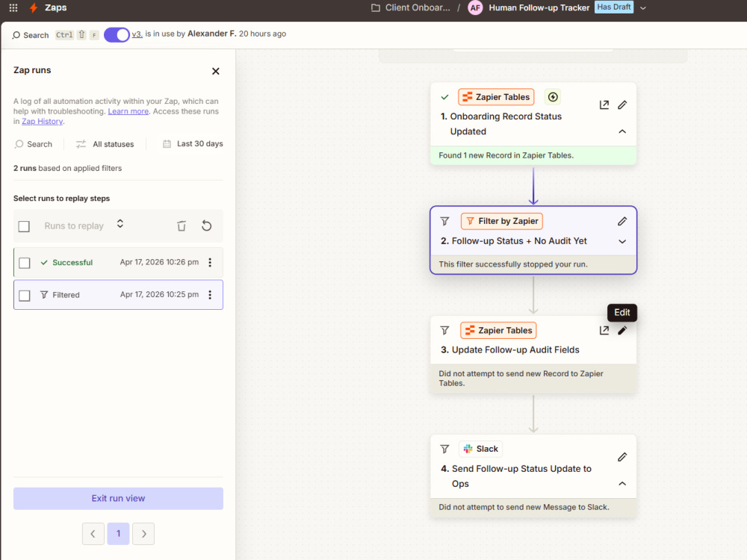The image size is (747, 560).
Task: Sort runs with the up-down arrows
Action: click(x=120, y=224)
